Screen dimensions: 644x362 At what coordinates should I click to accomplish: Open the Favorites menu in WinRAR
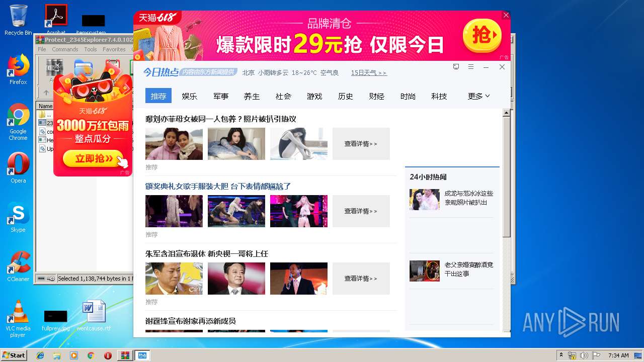(114, 49)
